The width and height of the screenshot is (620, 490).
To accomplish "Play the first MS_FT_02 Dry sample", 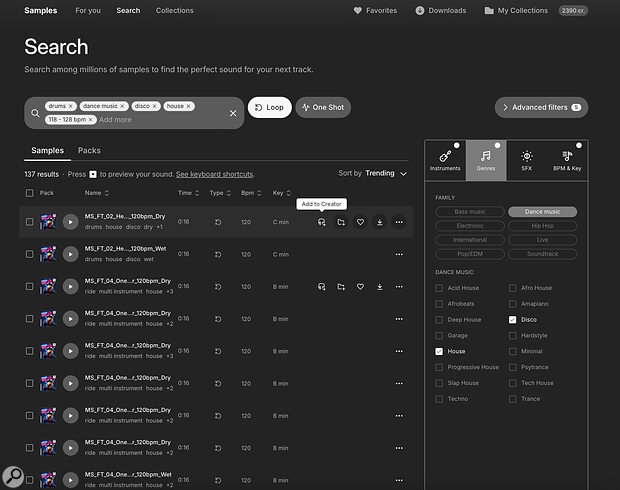I will coord(70,222).
